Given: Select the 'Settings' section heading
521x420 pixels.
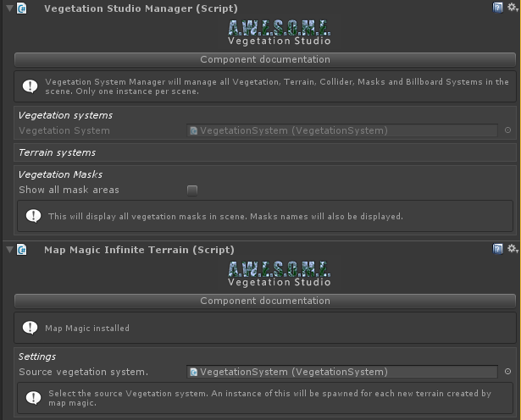Looking at the screenshot, I should point(37,356).
